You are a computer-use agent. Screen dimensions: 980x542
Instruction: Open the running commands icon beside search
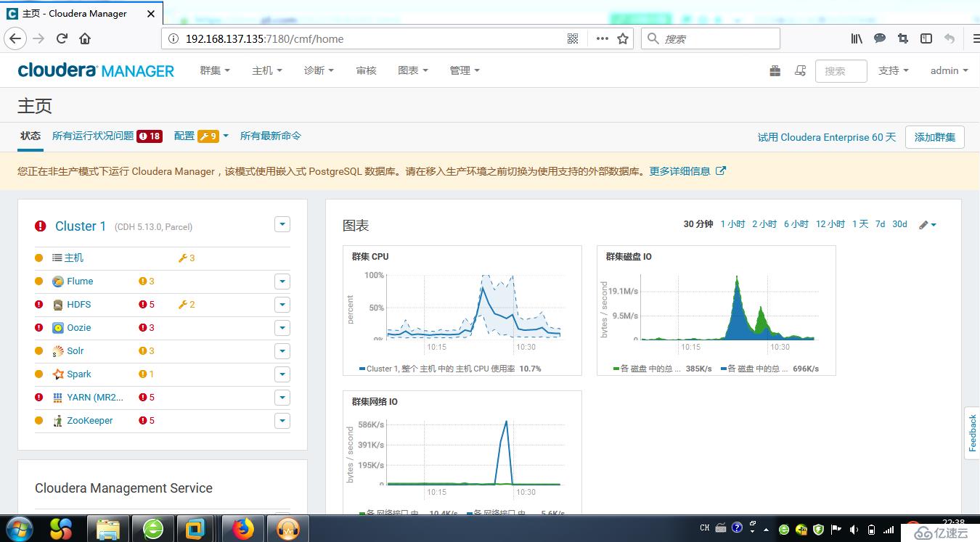point(800,70)
